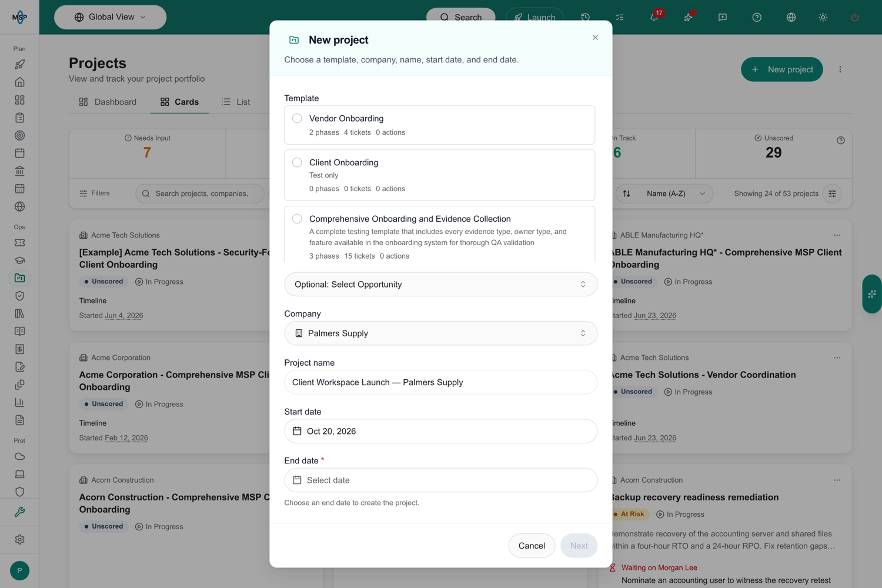Click the cloud icon in the sidebar
This screenshot has width=882, height=588.
coord(19,456)
